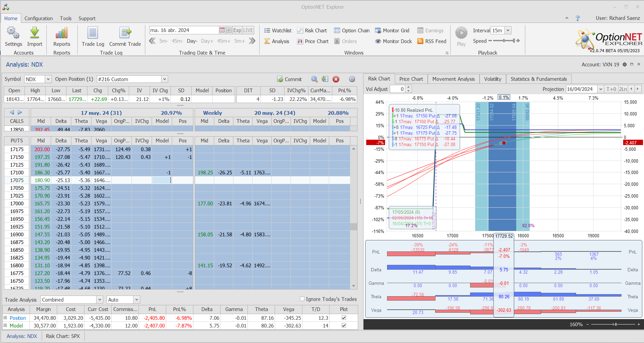Click the Commit Trade ribbon icon

(125, 33)
